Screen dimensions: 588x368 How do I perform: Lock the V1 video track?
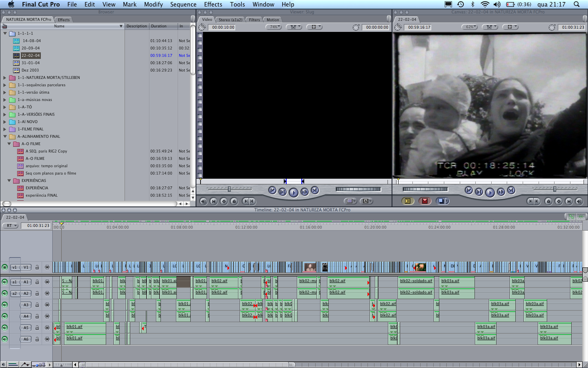(37, 267)
